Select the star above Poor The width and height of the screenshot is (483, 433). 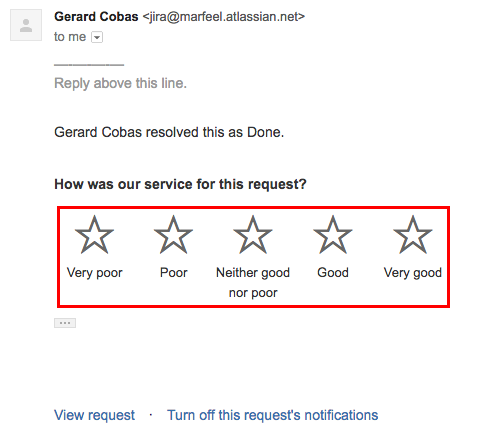(x=173, y=235)
